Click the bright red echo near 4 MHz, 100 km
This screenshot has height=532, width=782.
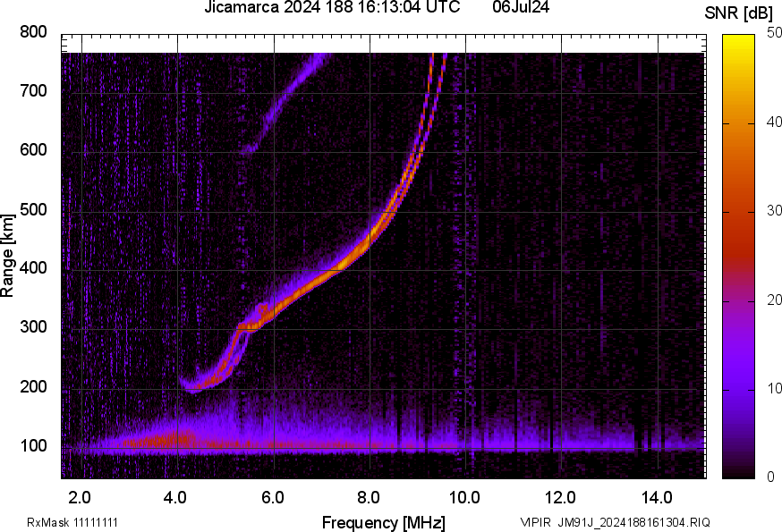click(x=170, y=440)
